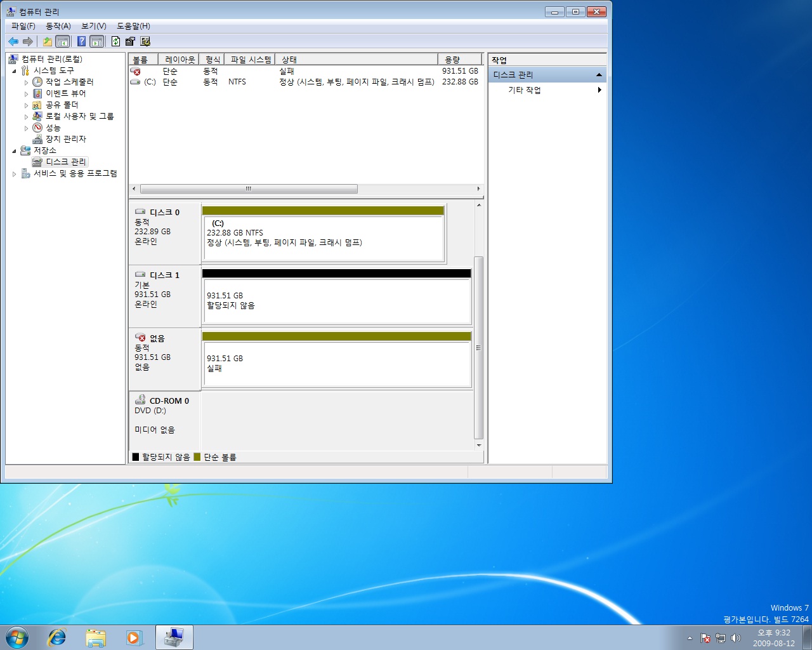The height and width of the screenshot is (650, 812).
Task: Click the Properties toolbar icon
Action: coord(130,41)
